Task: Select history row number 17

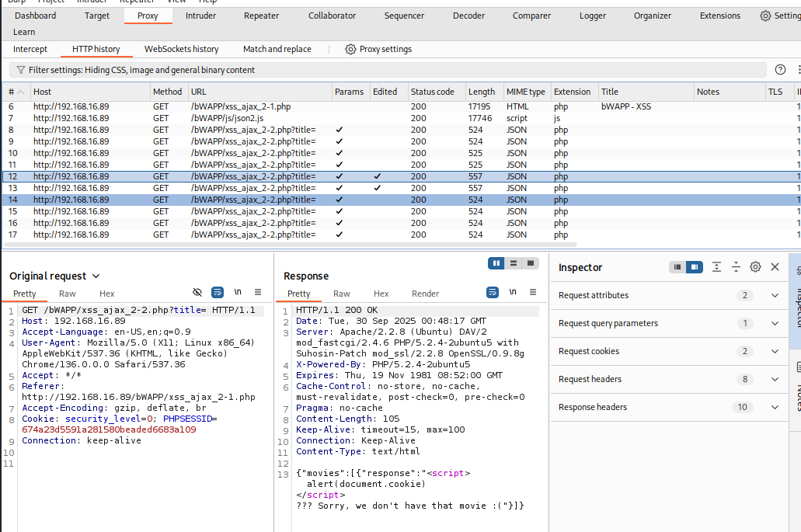Action: click(401, 235)
